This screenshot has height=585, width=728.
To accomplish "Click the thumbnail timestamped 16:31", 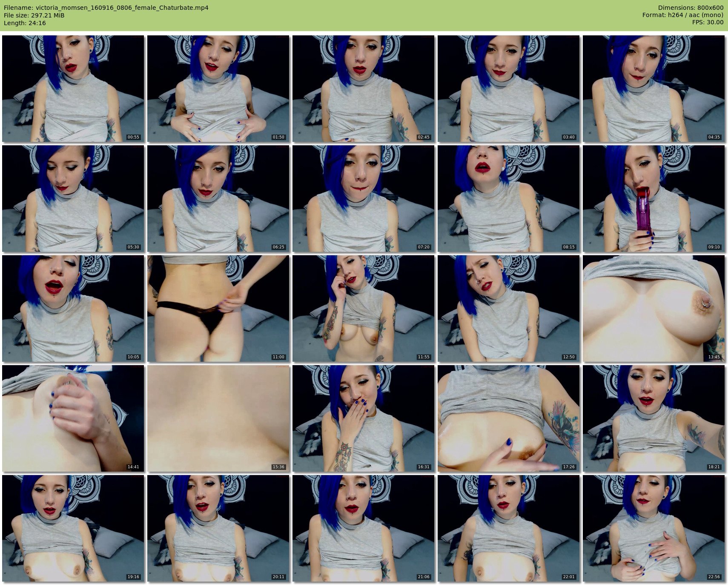I will pyautogui.click(x=363, y=418).
